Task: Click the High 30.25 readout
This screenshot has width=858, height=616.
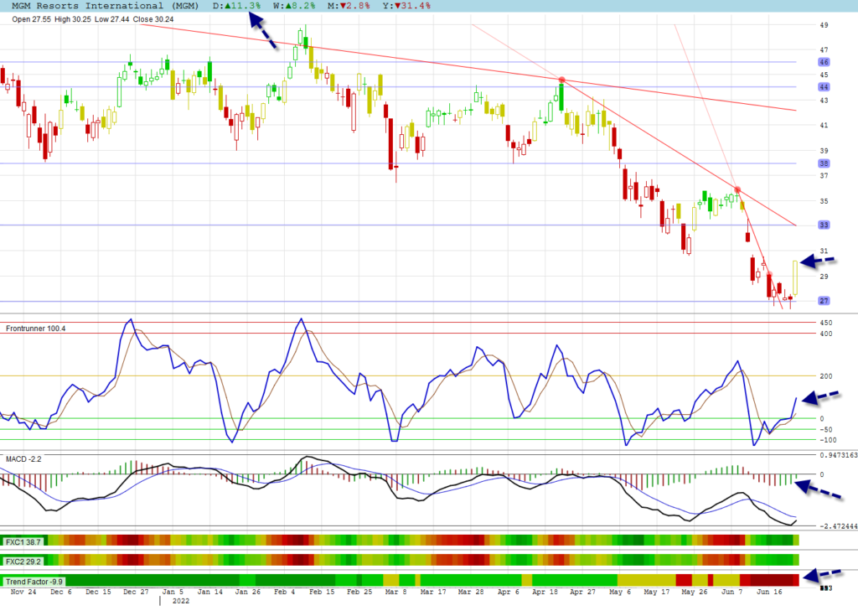Action: [x=73, y=19]
